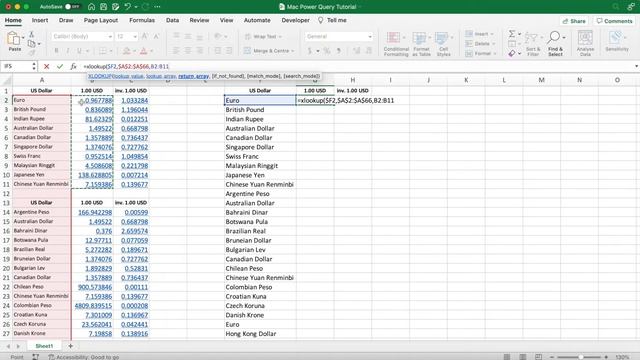Open the Comments pane button
The height and width of the screenshot is (360, 640).
coord(614,21)
